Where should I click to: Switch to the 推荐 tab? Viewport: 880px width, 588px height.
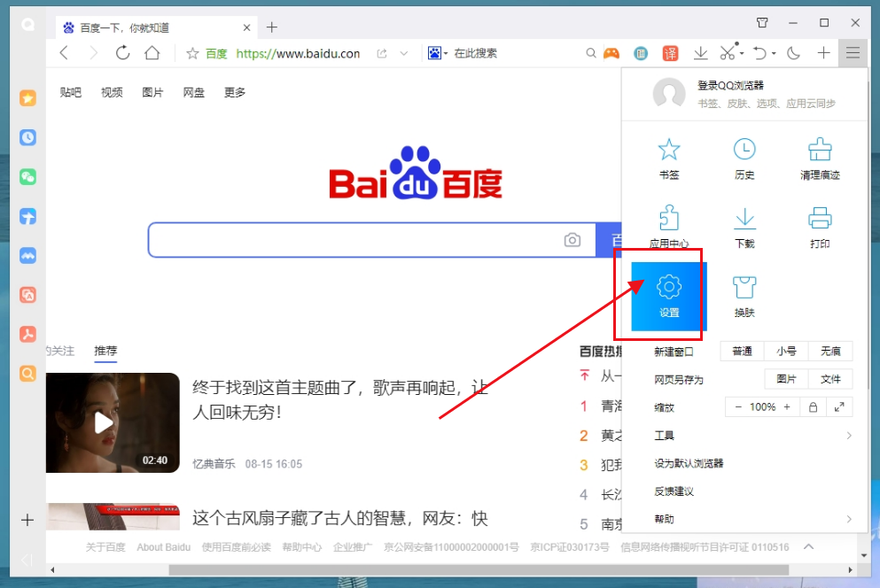[105, 351]
